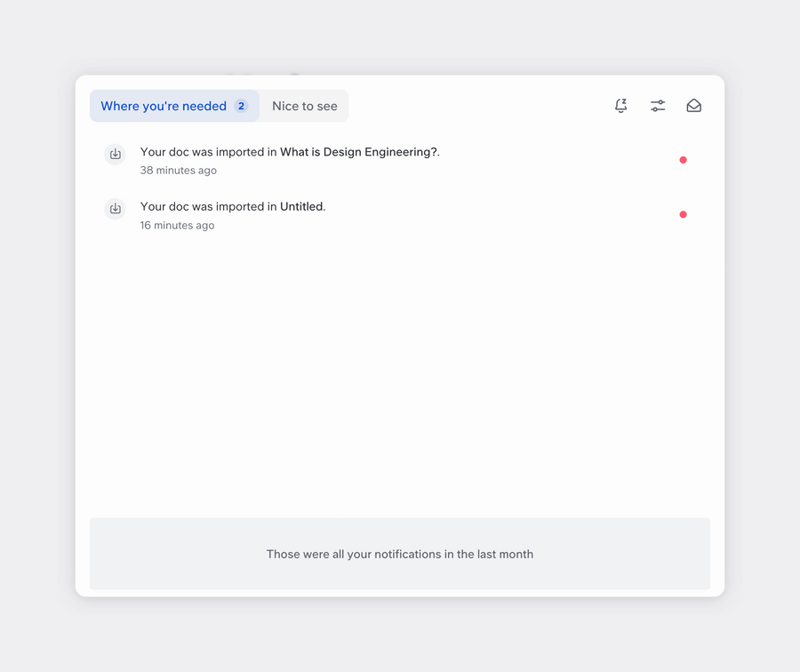Screen dimensions: 800x672
Task: Open What is Design Engineering? document
Action: coord(357,152)
